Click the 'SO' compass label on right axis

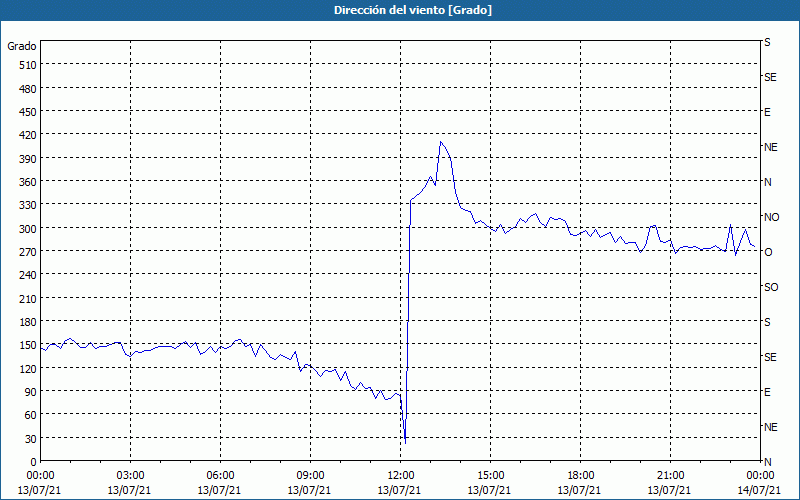click(x=771, y=287)
